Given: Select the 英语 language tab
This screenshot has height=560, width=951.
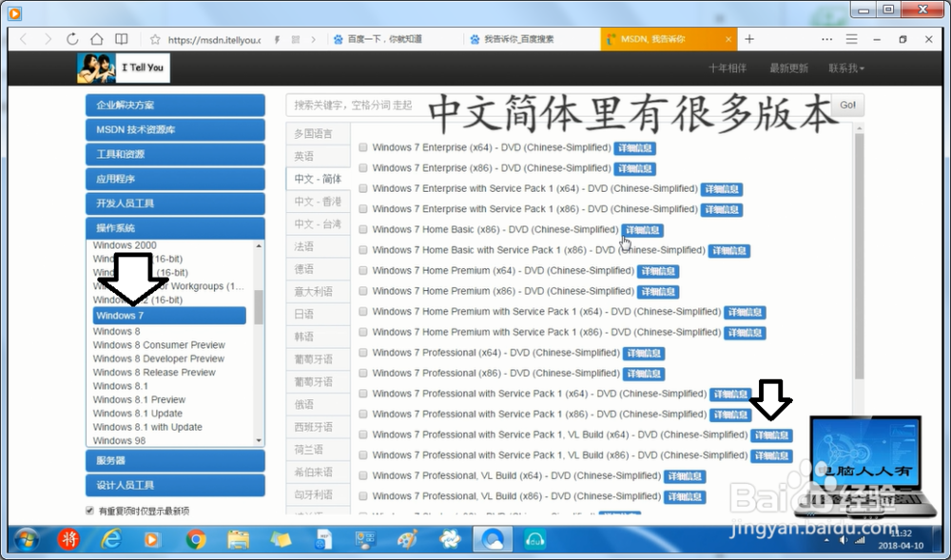Looking at the screenshot, I should click(x=318, y=156).
